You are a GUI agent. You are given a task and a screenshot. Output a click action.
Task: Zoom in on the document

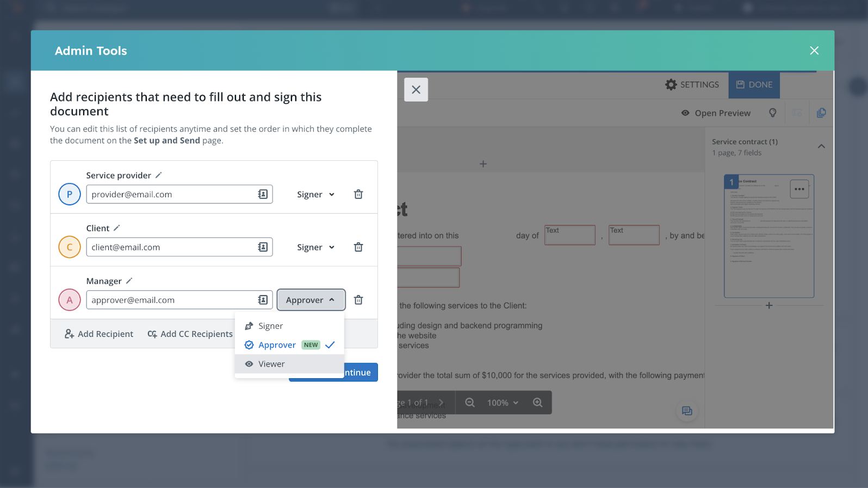[537, 403]
